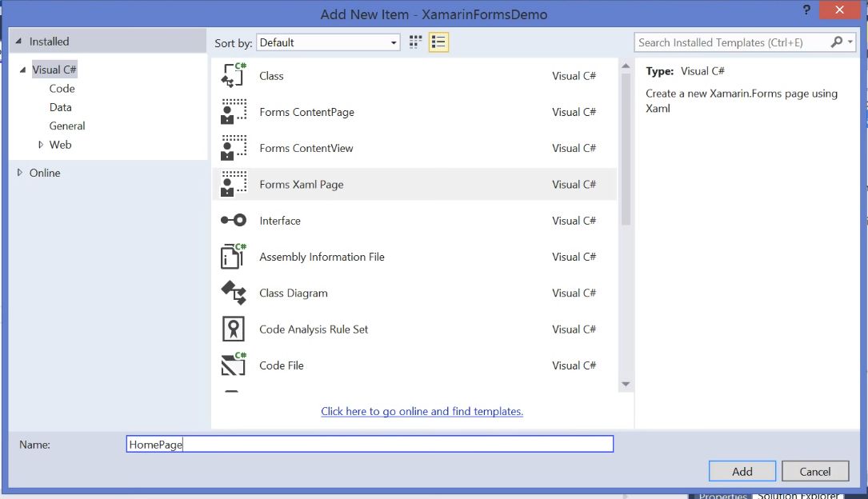Click the Class Diagram template icon
The height and width of the screenshot is (499, 868).
click(233, 293)
